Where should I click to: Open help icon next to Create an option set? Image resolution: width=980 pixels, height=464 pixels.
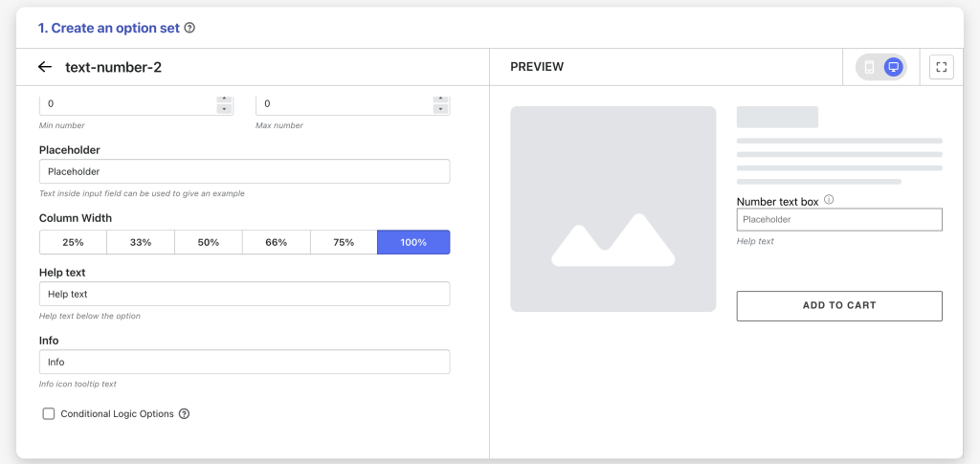click(190, 28)
